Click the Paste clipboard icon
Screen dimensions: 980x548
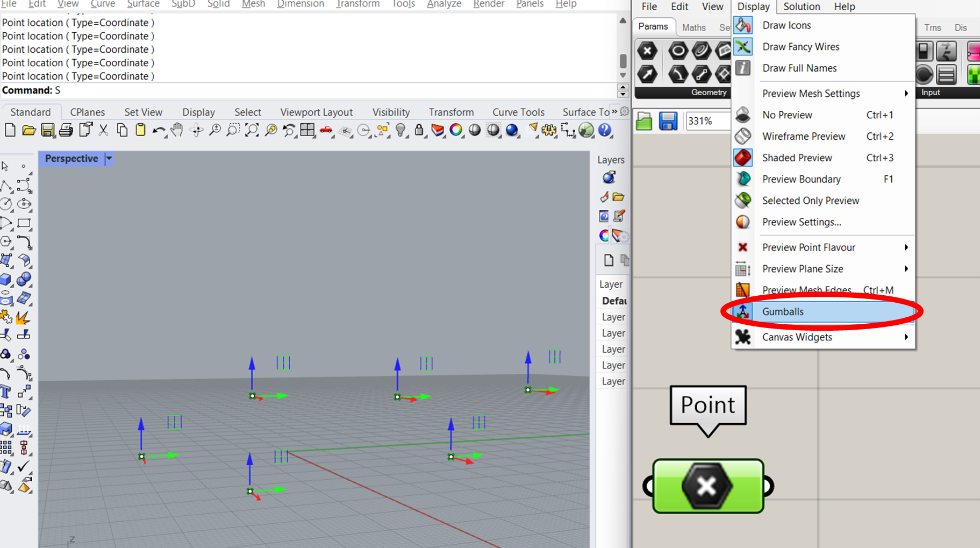pyautogui.click(x=140, y=130)
